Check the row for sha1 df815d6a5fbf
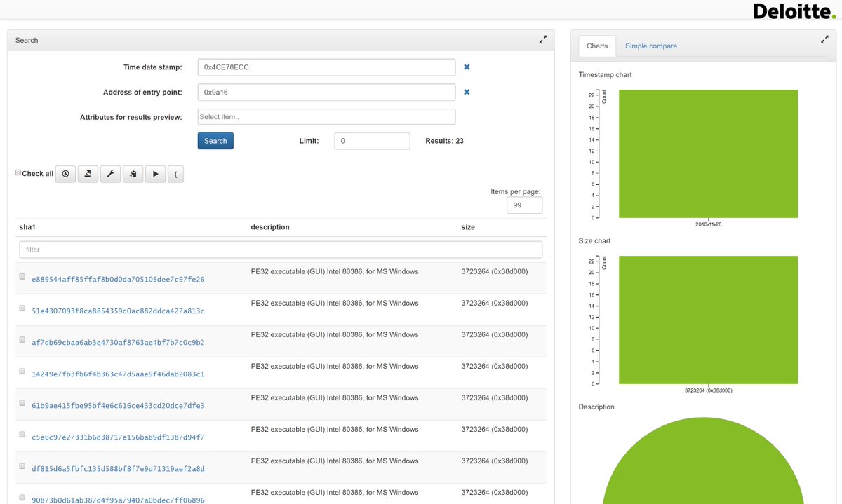Image resolution: width=842 pixels, height=504 pixels. pos(22,465)
